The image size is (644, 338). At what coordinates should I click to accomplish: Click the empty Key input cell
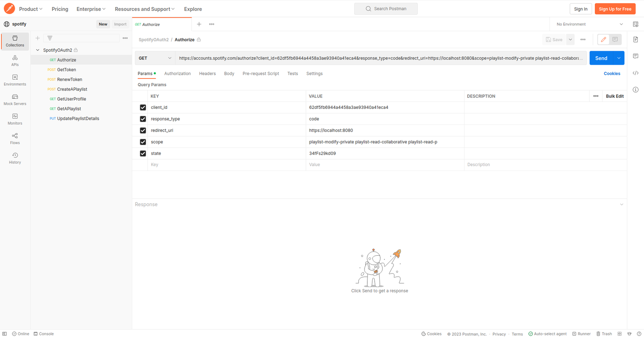[x=227, y=165]
